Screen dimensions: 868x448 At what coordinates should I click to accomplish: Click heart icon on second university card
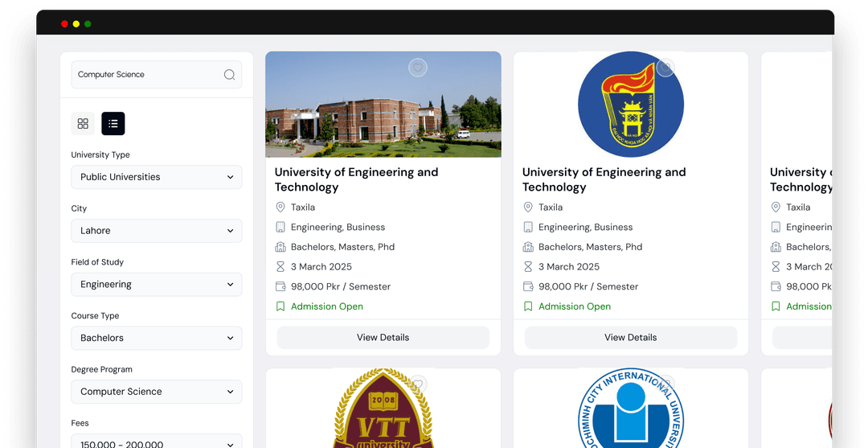point(665,68)
